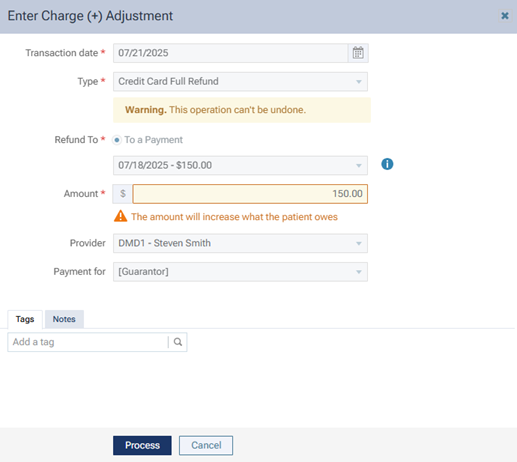Switch to the Notes tab
The height and width of the screenshot is (462, 517).
[x=64, y=319]
